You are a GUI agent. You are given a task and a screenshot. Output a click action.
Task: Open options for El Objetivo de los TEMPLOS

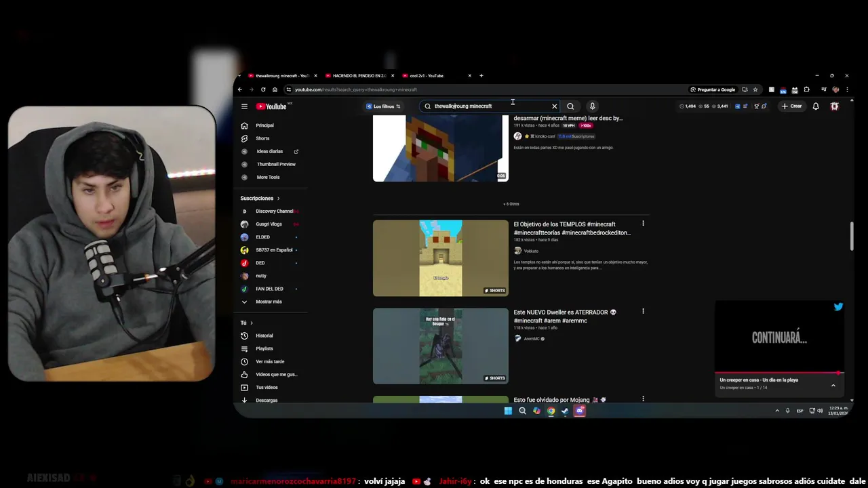click(643, 224)
